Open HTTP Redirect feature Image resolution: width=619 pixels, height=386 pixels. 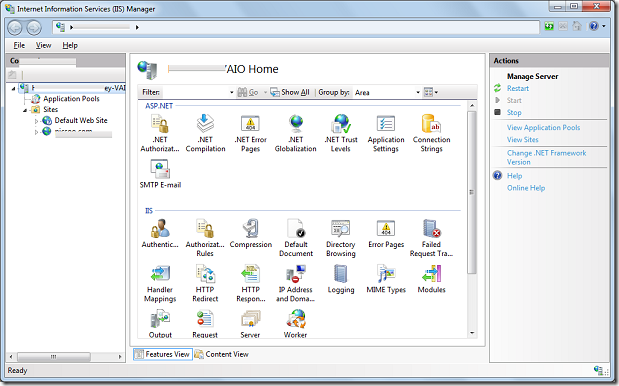[x=205, y=283]
